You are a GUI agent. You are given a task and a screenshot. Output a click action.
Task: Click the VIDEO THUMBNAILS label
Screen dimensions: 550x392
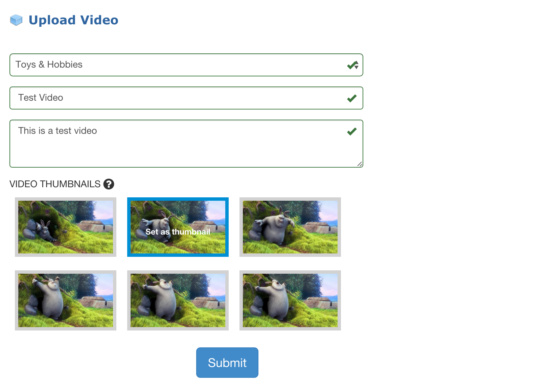55,184
